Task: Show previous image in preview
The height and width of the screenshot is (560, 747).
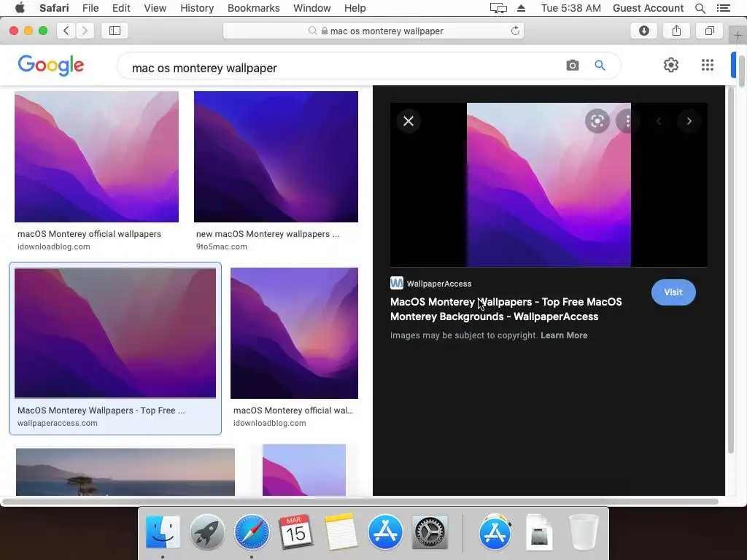Action: (659, 121)
